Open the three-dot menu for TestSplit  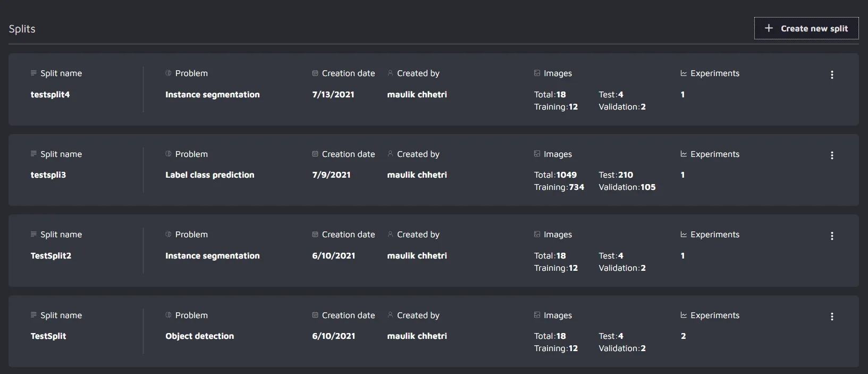[x=832, y=317]
